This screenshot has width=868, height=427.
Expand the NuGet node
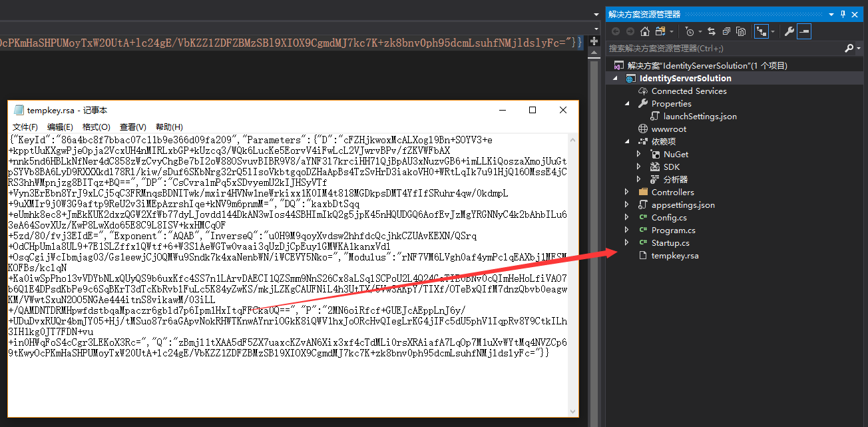[x=639, y=154]
